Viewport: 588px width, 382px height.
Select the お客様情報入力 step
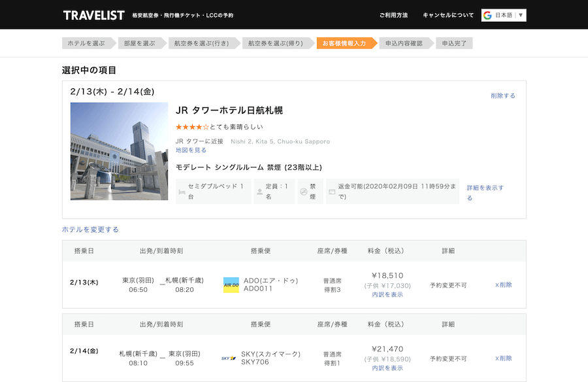[x=346, y=43]
